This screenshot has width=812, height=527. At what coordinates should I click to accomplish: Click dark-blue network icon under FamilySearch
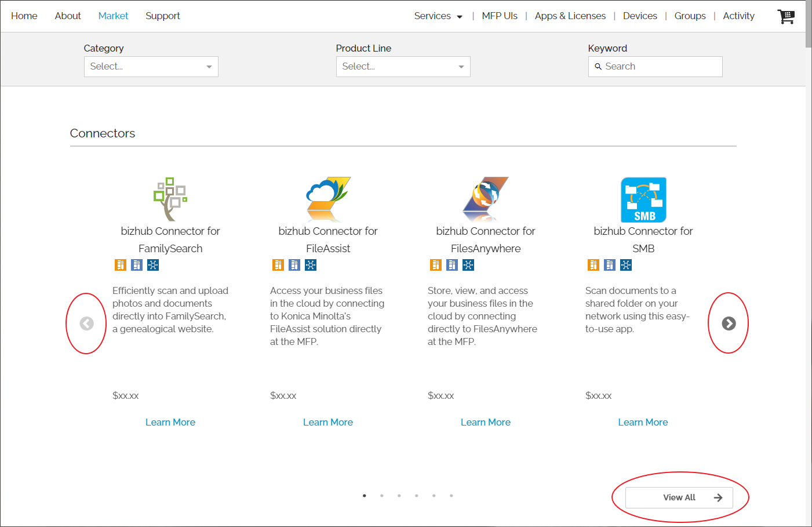153,265
